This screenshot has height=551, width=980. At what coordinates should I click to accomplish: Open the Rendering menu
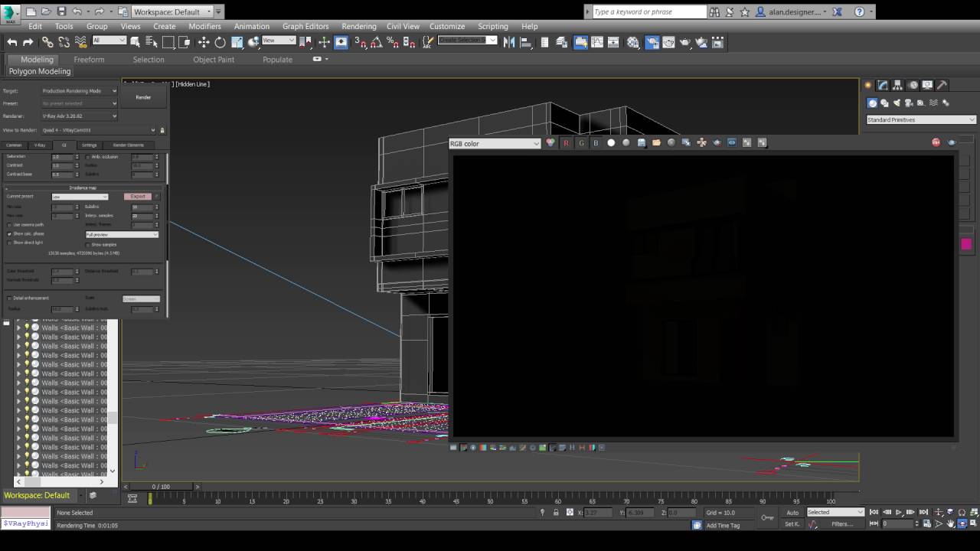tap(358, 26)
